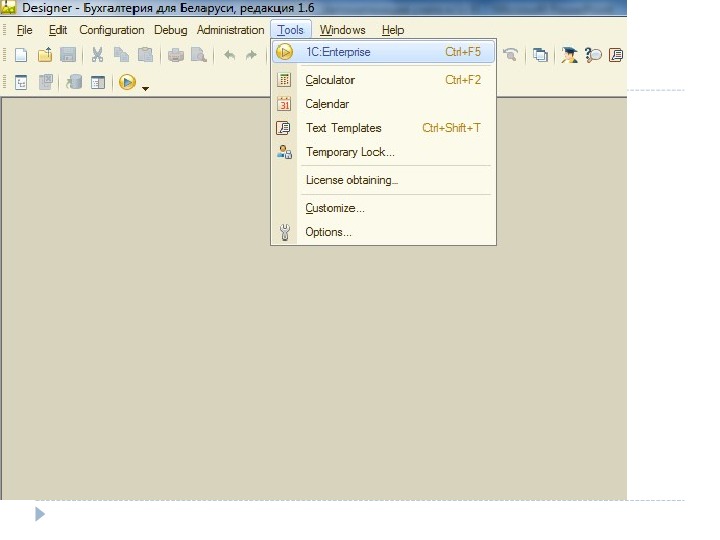
Task: Click the Start Debugging play icon
Action: pyautogui.click(x=127, y=82)
